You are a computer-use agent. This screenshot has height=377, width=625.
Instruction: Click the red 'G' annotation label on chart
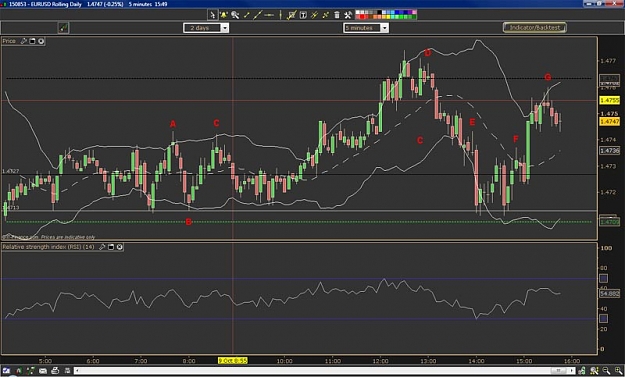point(548,77)
